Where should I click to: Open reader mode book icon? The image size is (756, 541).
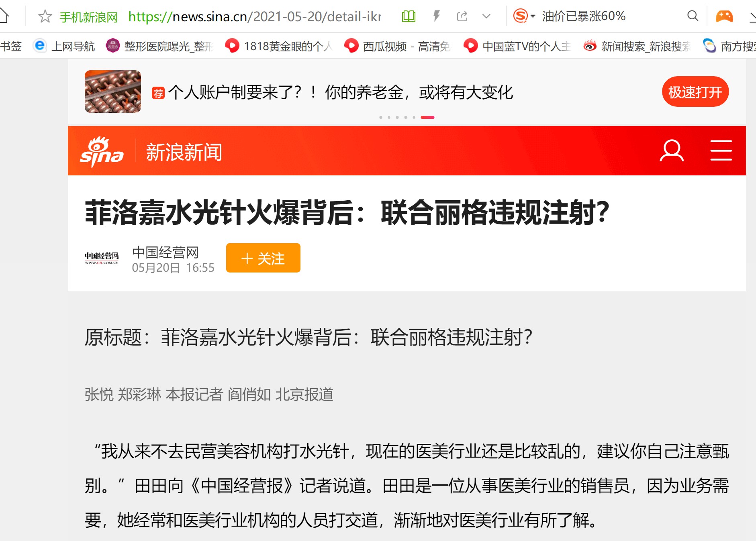(409, 16)
